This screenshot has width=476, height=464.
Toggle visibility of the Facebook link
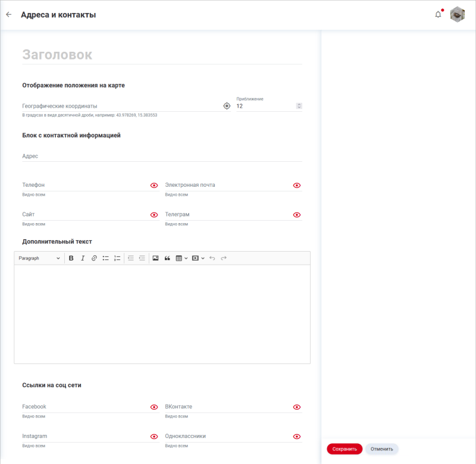pyautogui.click(x=153, y=407)
